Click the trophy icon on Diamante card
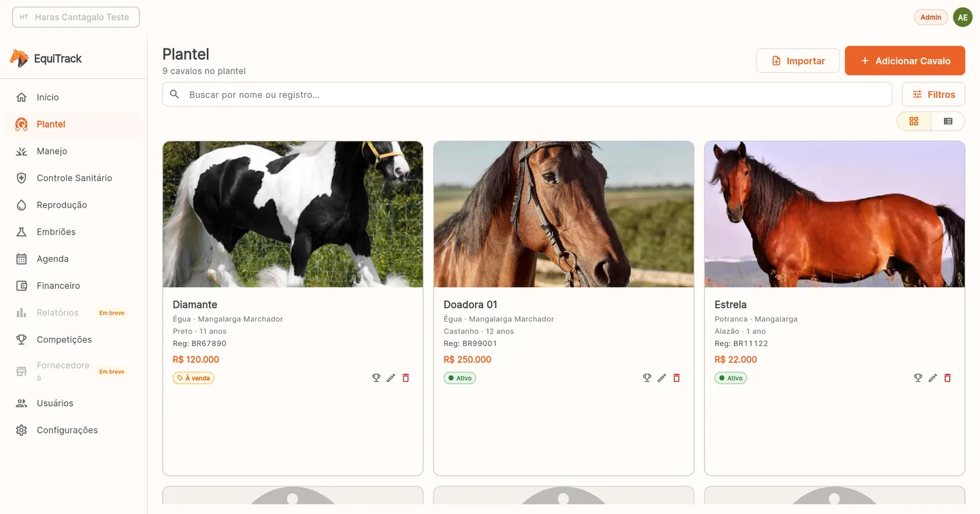 pyautogui.click(x=376, y=378)
